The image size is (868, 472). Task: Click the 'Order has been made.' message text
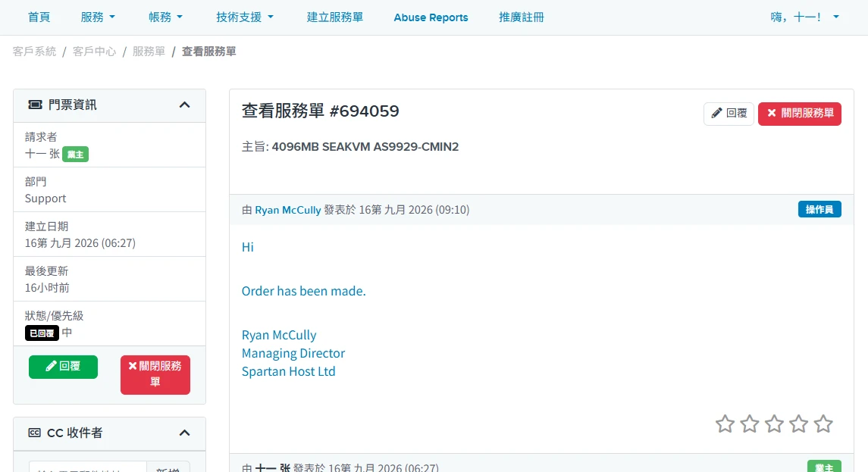tap(303, 291)
